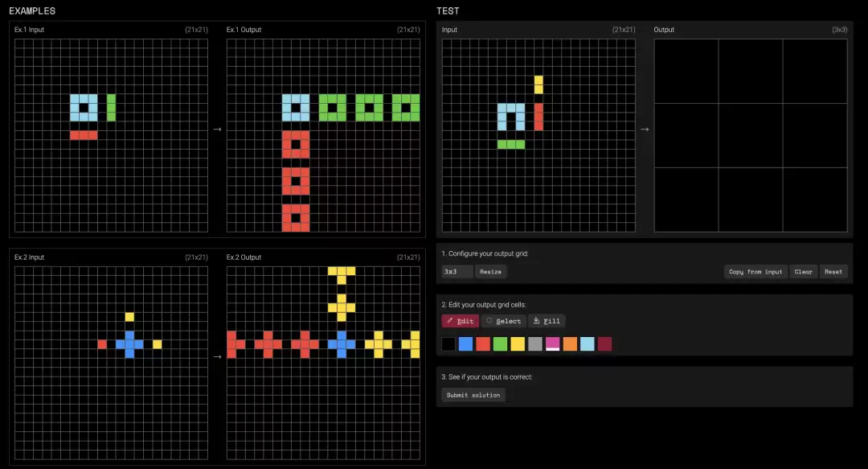Reset the output grid

pos(833,272)
